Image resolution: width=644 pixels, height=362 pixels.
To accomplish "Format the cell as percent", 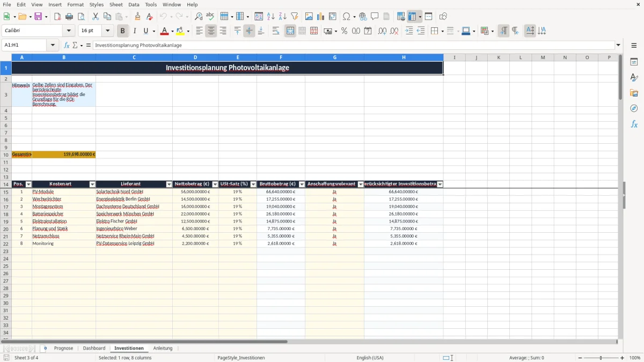I will pyautogui.click(x=344, y=31).
